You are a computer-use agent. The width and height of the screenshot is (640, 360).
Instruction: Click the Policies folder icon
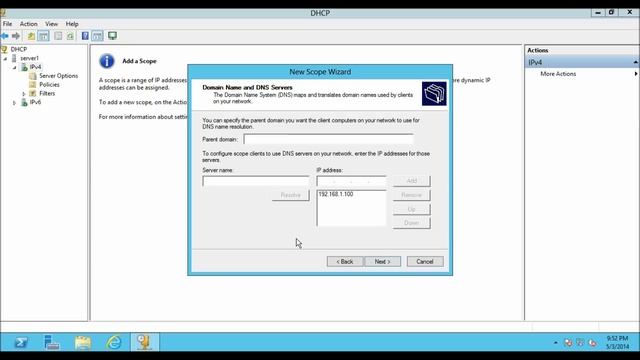33,84
